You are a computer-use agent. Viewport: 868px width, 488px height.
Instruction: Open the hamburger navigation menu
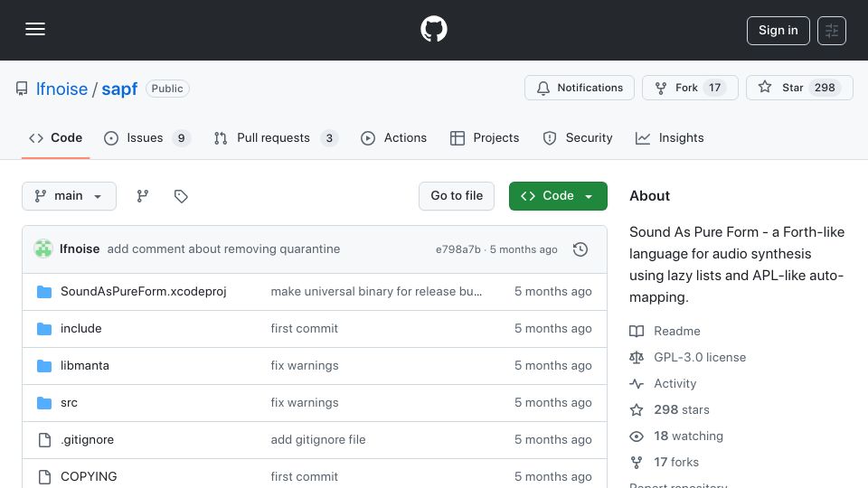pos(35,29)
